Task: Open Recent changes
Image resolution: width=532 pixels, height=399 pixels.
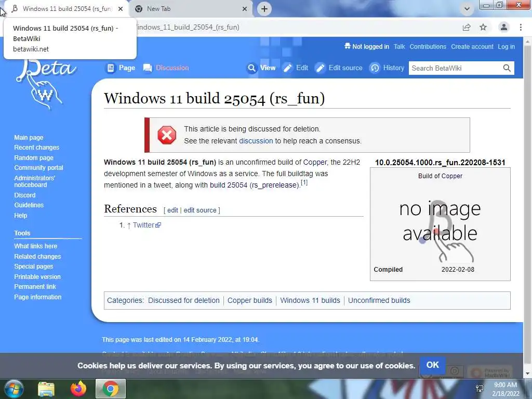Action: pos(37,148)
